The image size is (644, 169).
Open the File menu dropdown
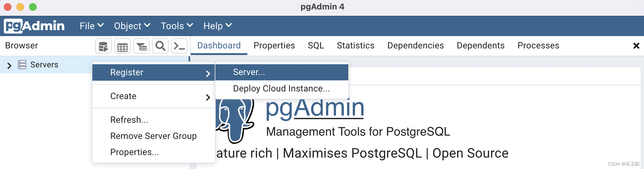(x=92, y=26)
